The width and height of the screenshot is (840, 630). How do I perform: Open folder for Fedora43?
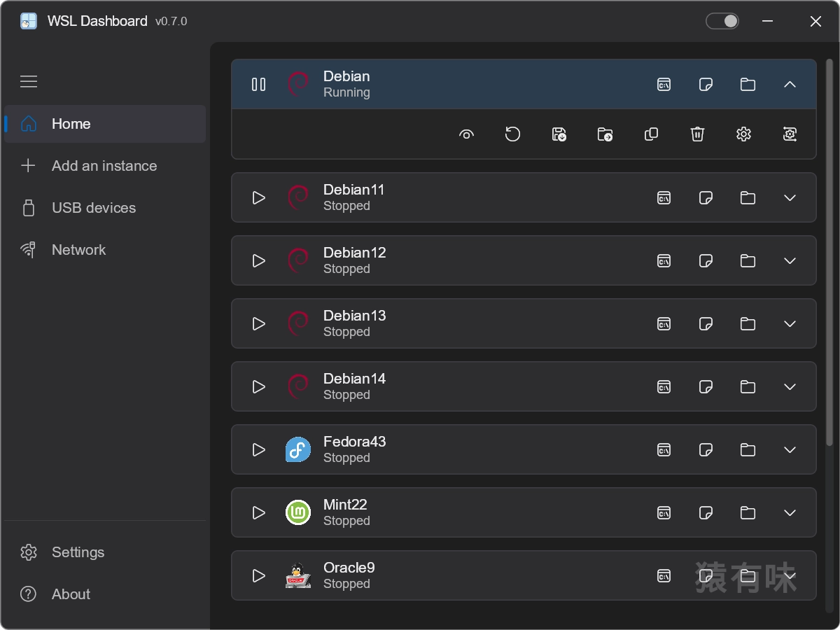click(748, 450)
